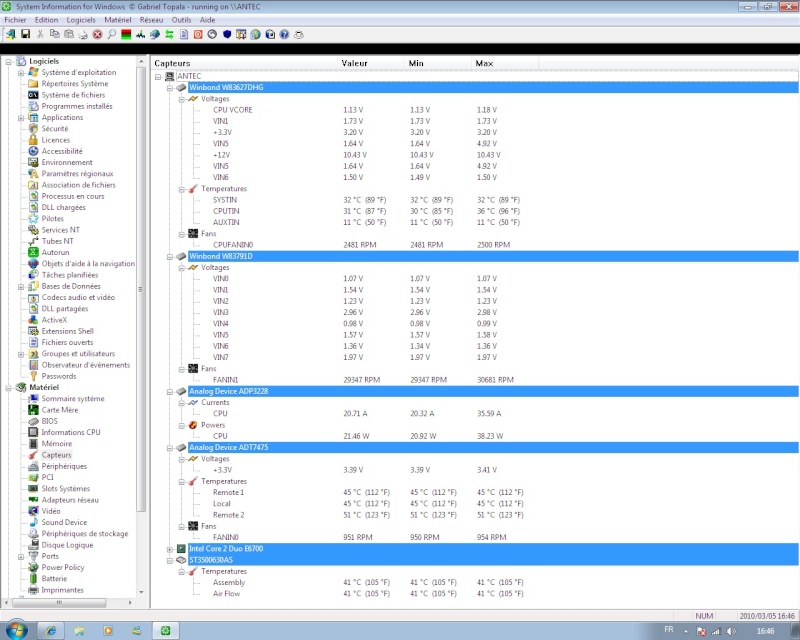800x640 pixels.
Task: Click the green swap arrows toolbar icon
Action: (169, 34)
